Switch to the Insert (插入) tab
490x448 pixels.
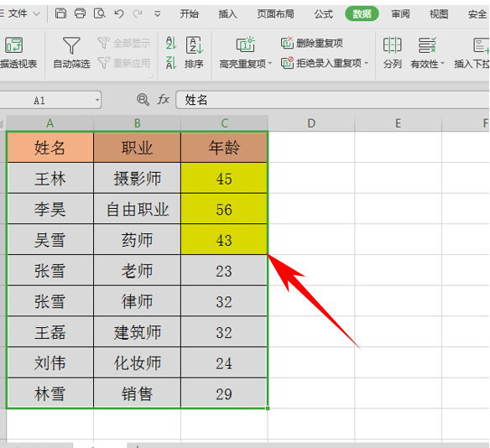pos(227,14)
